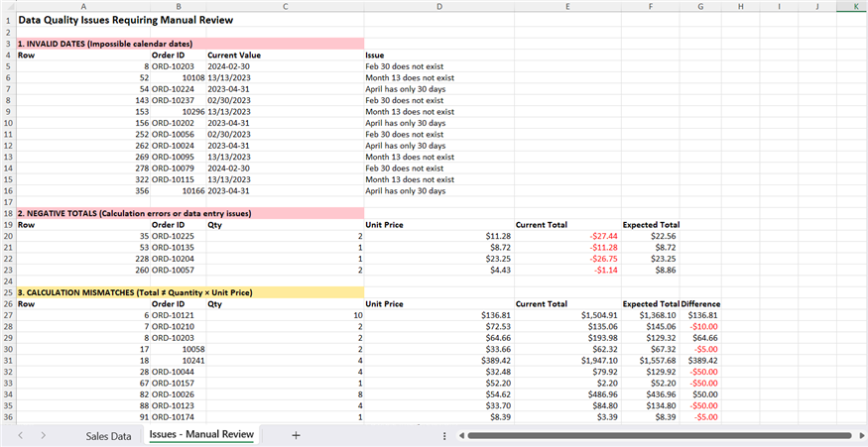This screenshot has width=868, height=447.
Task: Click ORD-10225 in negative totals
Action: (x=173, y=236)
